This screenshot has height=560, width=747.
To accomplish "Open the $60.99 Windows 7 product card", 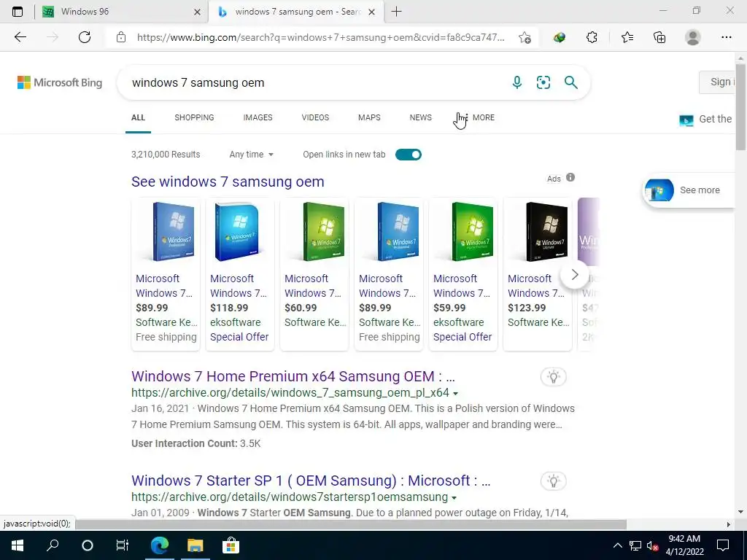I will [314, 274].
